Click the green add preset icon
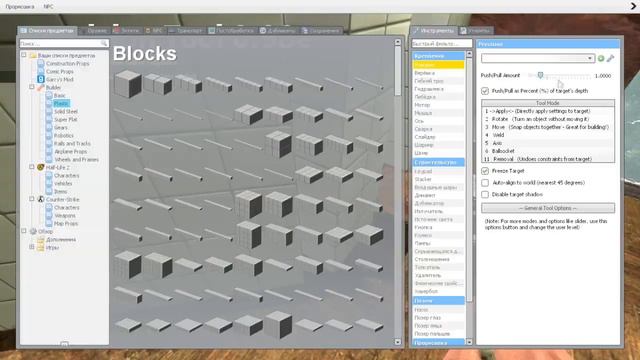The width and height of the screenshot is (640, 360). click(x=601, y=58)
